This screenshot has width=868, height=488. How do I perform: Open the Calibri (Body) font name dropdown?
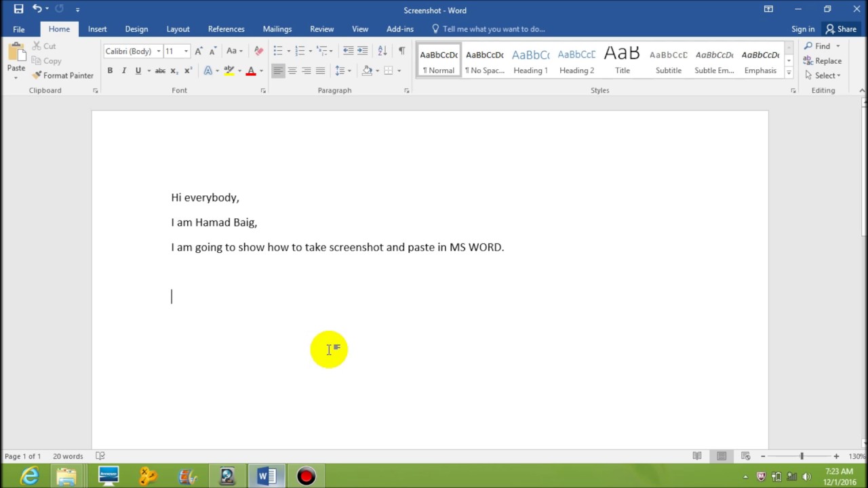click(x=159, y=51)
